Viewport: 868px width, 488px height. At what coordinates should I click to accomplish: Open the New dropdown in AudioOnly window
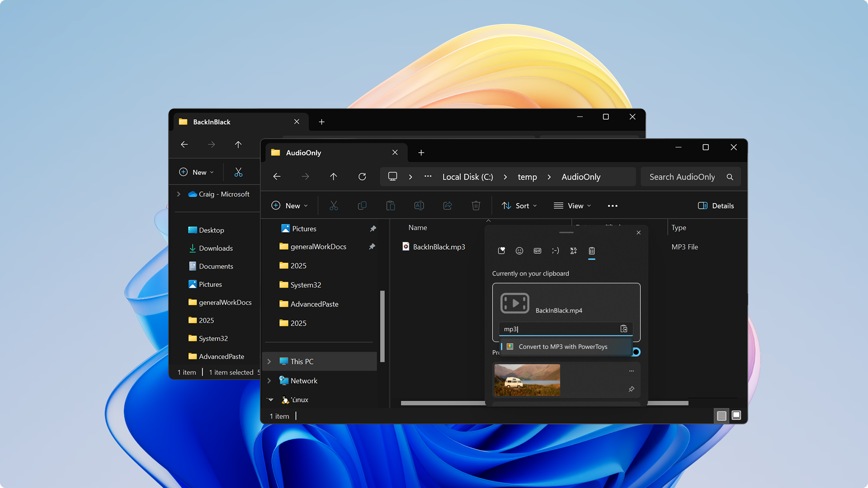289,206
